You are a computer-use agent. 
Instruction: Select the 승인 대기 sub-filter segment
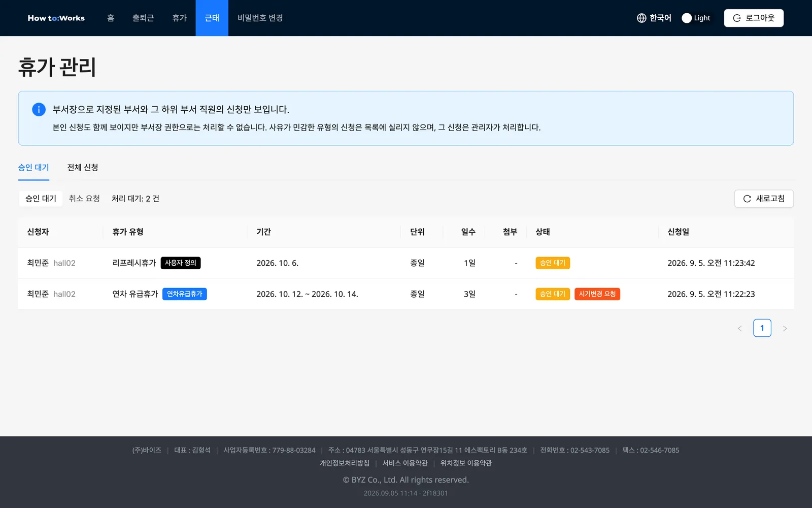(x=41, y=199)
